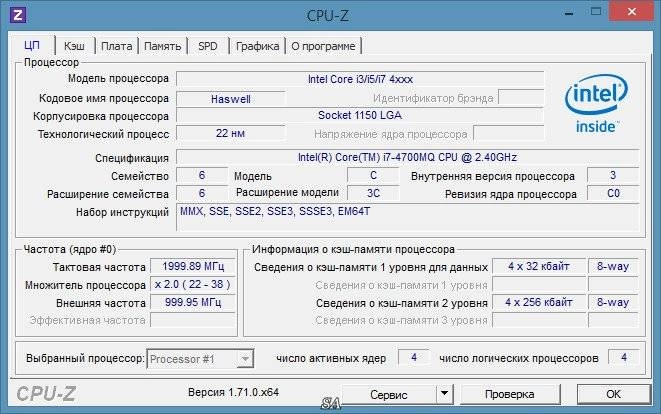Open the Плата tab
661x414 pixels.
click(117, 46)
